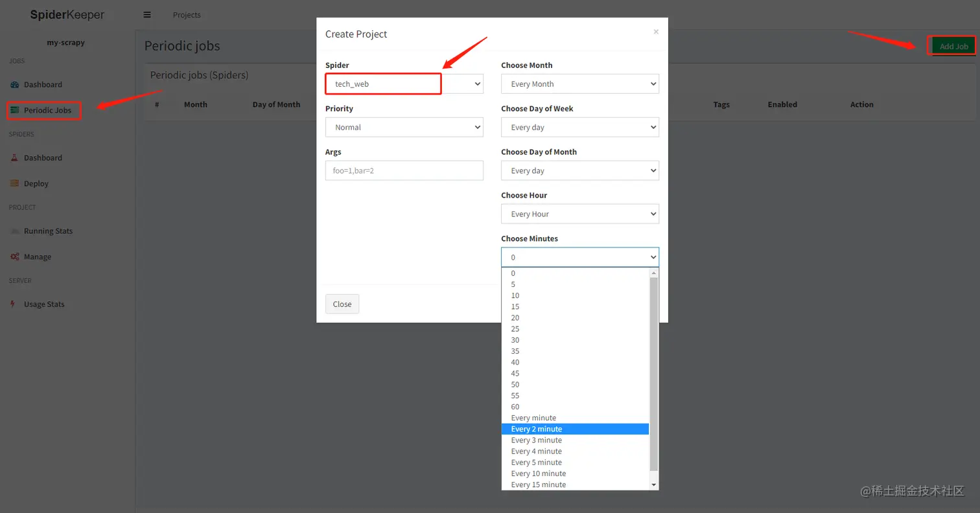Open Spiders Dashboard in sidebar
This screenshot has width=980, height=513.
point(43,158)
